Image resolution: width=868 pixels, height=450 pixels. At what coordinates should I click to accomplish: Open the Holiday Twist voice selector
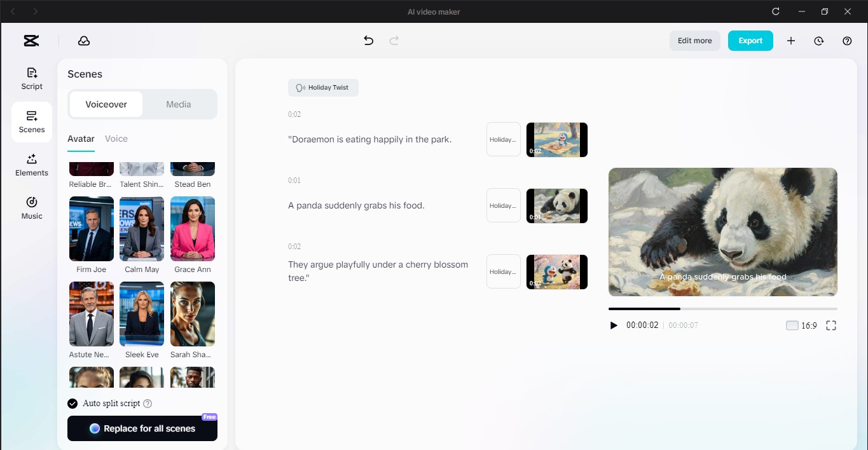tap(323, 87)
